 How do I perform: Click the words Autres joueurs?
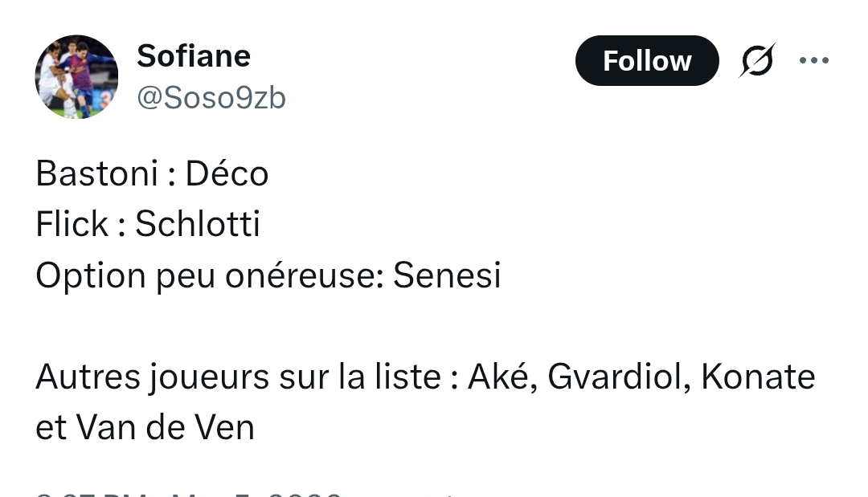tap(152, 377)
